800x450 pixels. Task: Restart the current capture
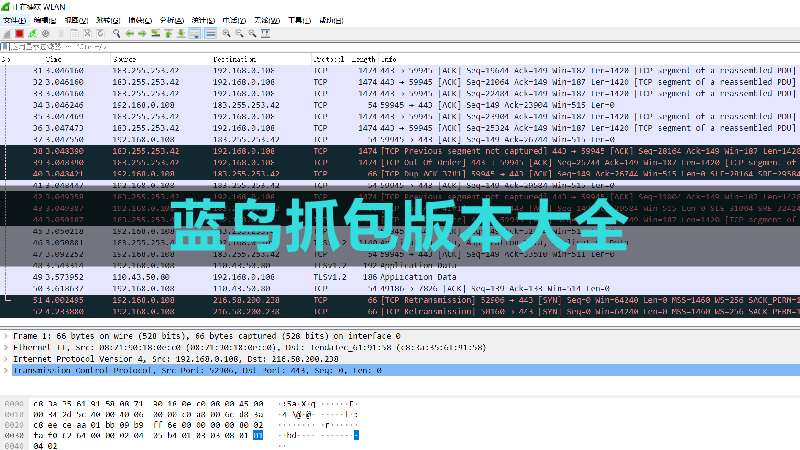tap(31, 33)
